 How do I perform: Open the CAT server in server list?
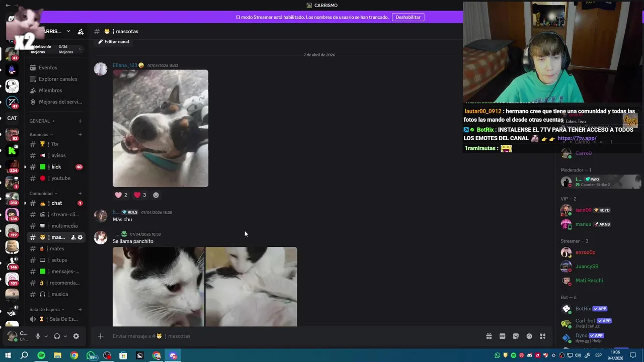coord(12,118)
